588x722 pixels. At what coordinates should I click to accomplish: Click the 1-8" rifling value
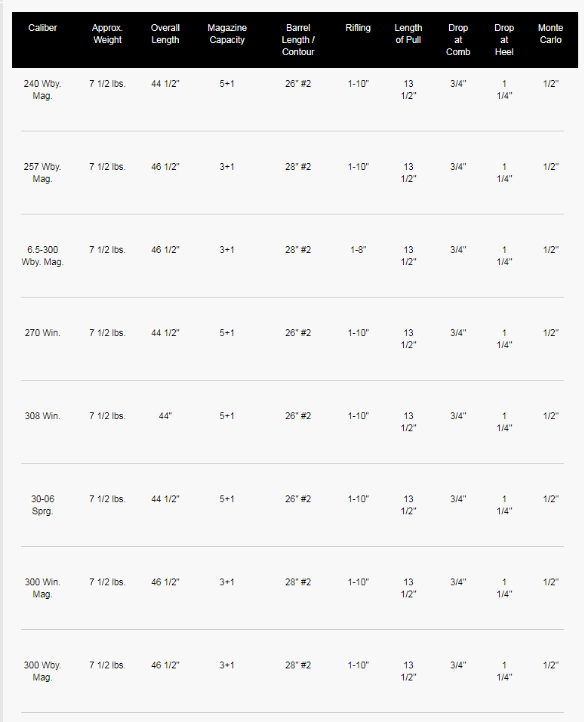358,249
